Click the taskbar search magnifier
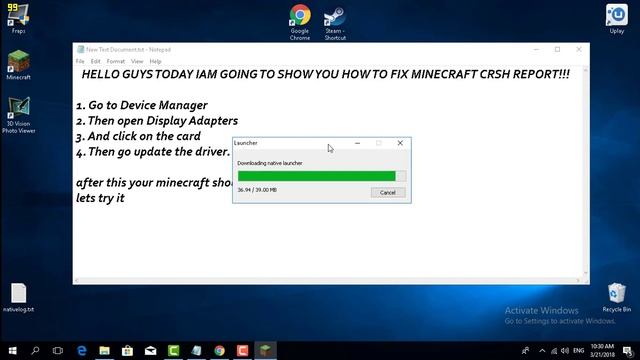 point(35,351)
